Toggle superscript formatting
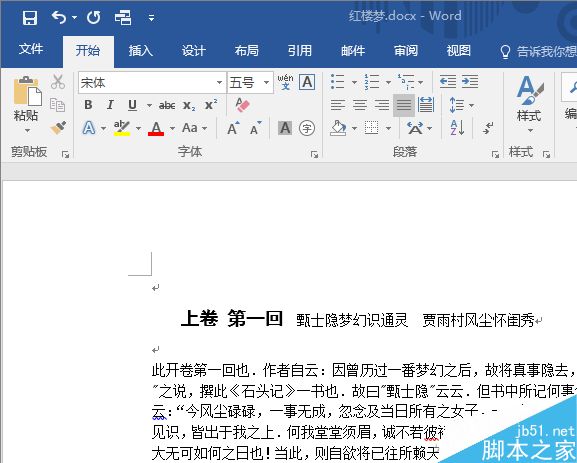 tap(211, 105)
